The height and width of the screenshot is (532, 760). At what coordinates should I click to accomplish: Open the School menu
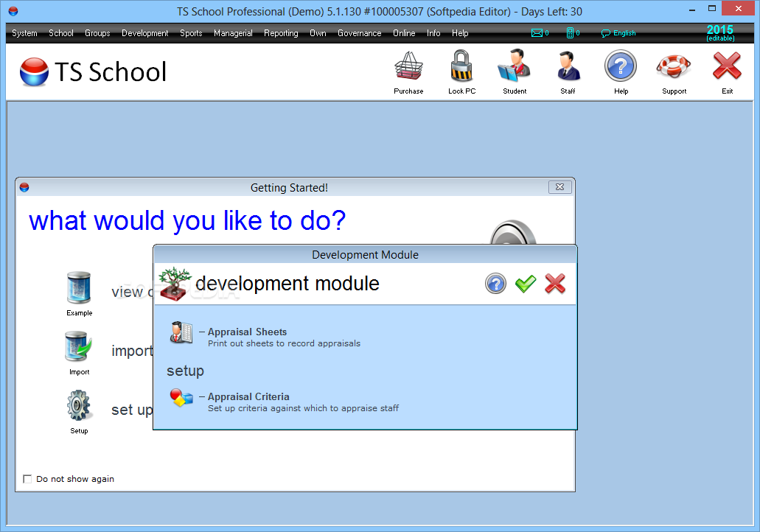tap(61, 33)
